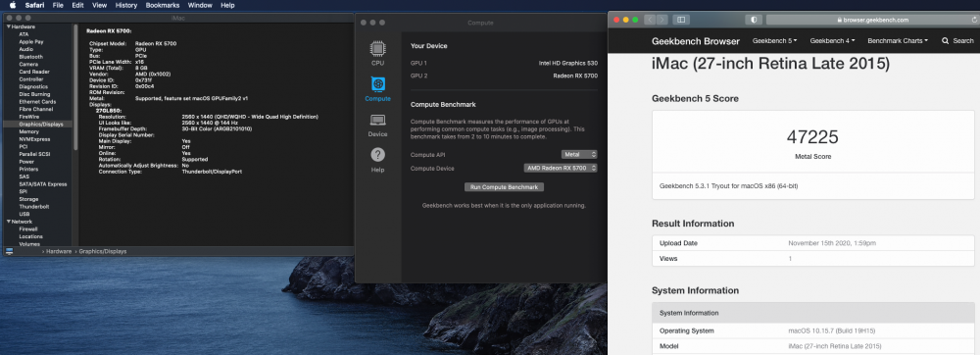Select Ethernet Cards in the hardware list
This screenshot has height=355, width=980.
pos(37,102)
